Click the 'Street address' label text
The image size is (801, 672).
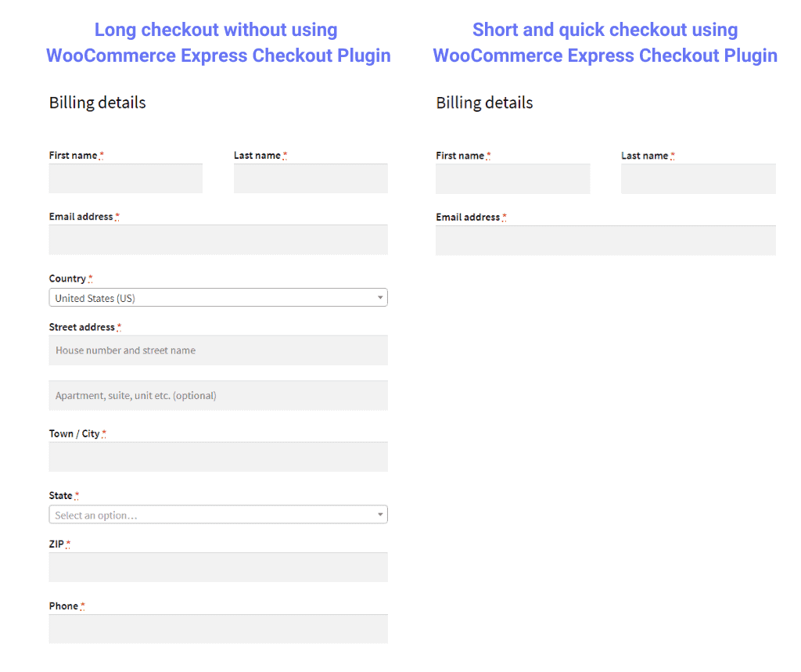point(82,327)
